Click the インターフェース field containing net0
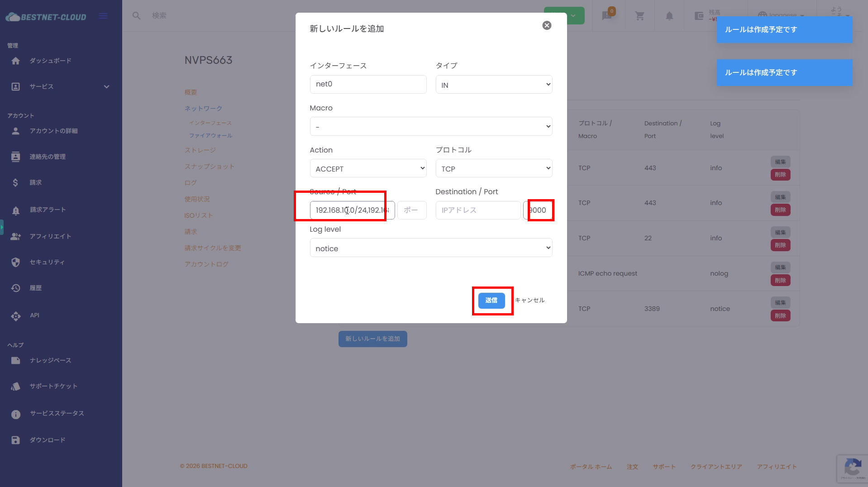This screenshot has width=868, height=487. (x=368, y=84)
